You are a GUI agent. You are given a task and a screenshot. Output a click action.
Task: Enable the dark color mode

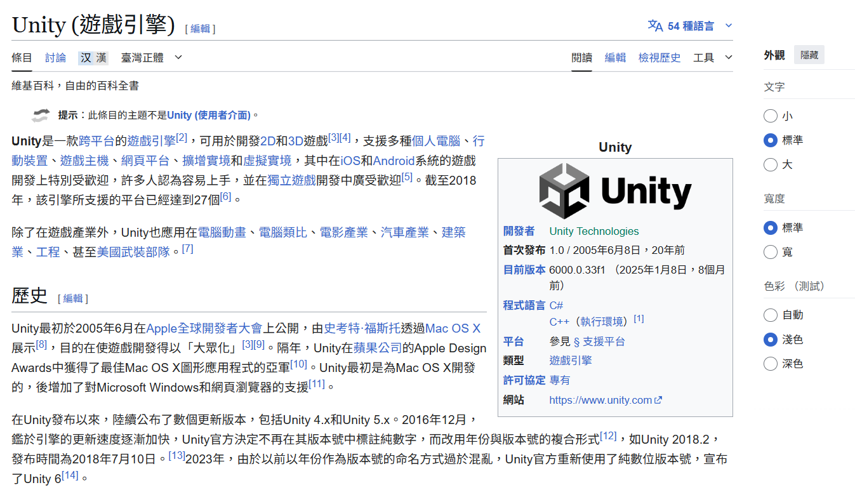(771, 364)
